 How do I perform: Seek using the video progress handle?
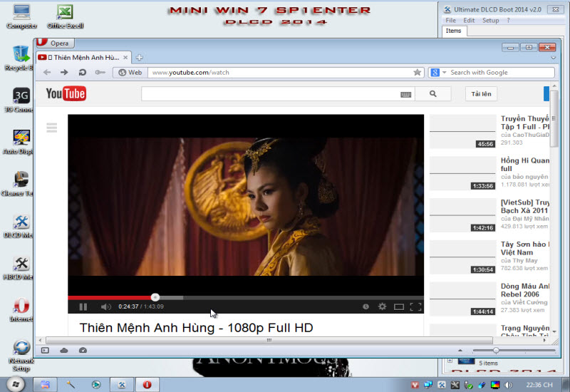(155, 297)
